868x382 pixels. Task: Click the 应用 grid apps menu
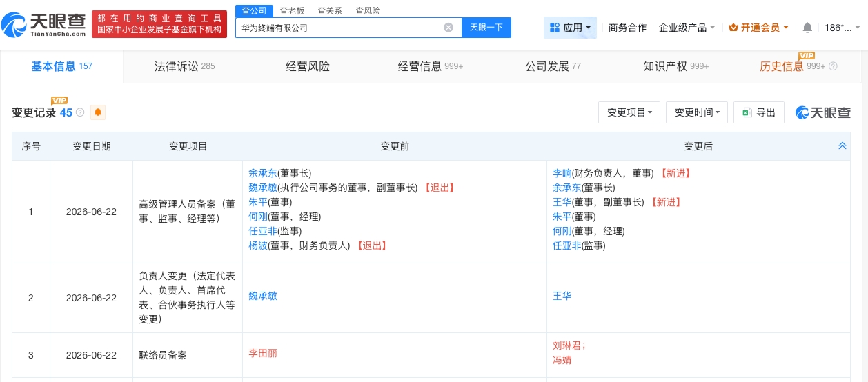tap(570, 28)
